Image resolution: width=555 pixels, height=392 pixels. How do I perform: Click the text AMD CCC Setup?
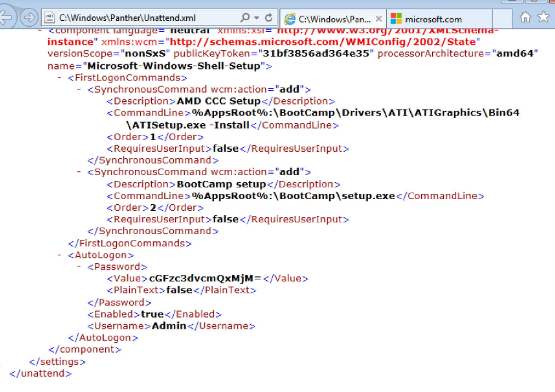219,101
